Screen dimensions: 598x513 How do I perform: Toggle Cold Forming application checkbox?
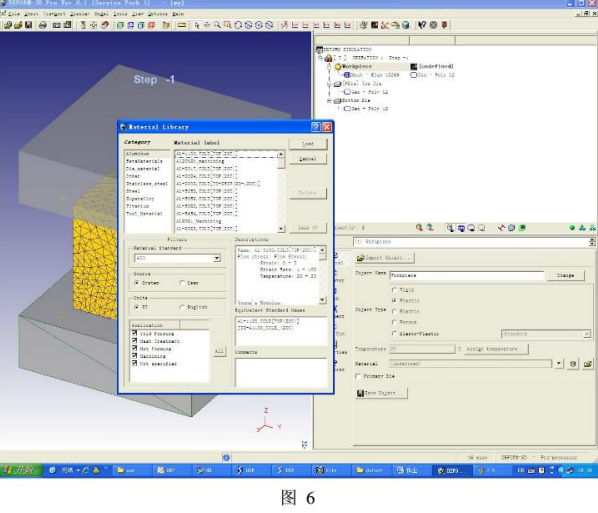click(134, 333)
